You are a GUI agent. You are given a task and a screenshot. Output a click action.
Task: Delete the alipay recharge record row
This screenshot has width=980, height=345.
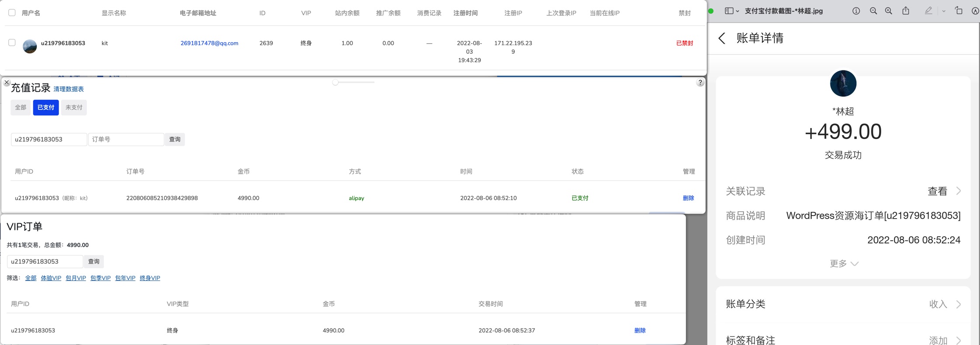(x=688, y=198)
